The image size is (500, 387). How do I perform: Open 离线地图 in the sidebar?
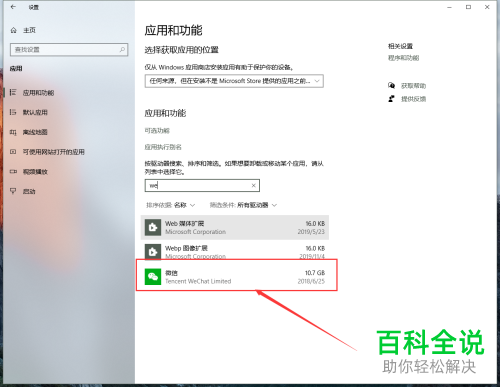[35, 132]
